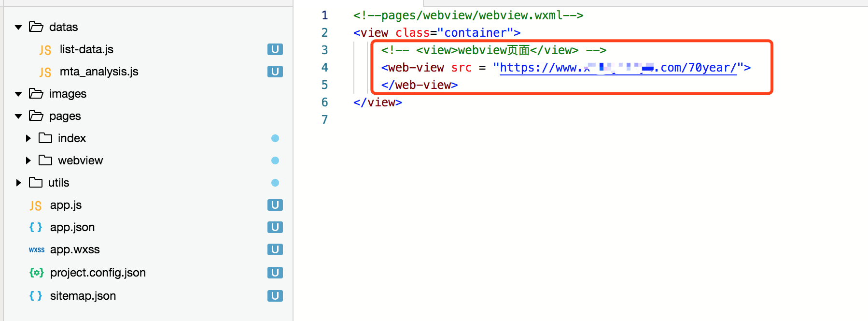This screenshot has width=868, height=321.
Task: Select the pages folder label
Action: [65, 116]
